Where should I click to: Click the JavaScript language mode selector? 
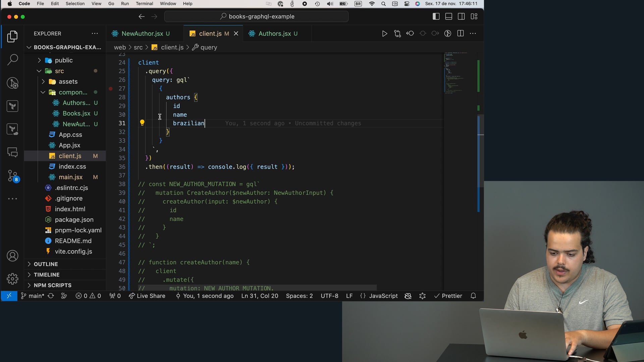pos(383,296)
